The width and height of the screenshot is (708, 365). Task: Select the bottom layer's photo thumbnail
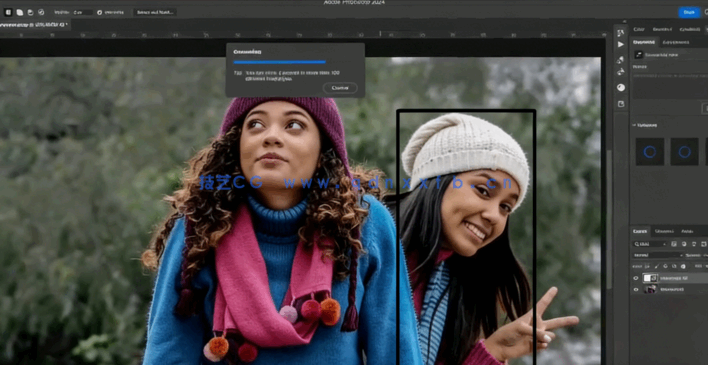click(x=650, y=290)
